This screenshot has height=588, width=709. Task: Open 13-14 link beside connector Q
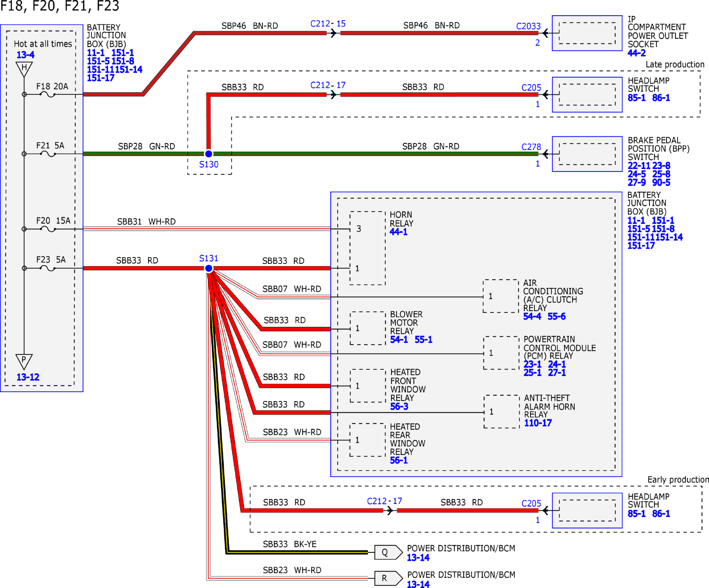pos(418,558)
